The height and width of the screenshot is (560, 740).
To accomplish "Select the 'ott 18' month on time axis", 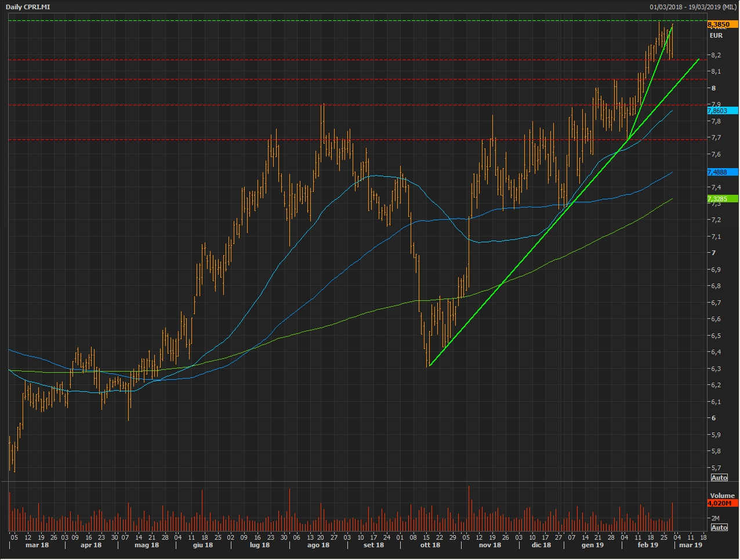I will [x=430, y=546].
